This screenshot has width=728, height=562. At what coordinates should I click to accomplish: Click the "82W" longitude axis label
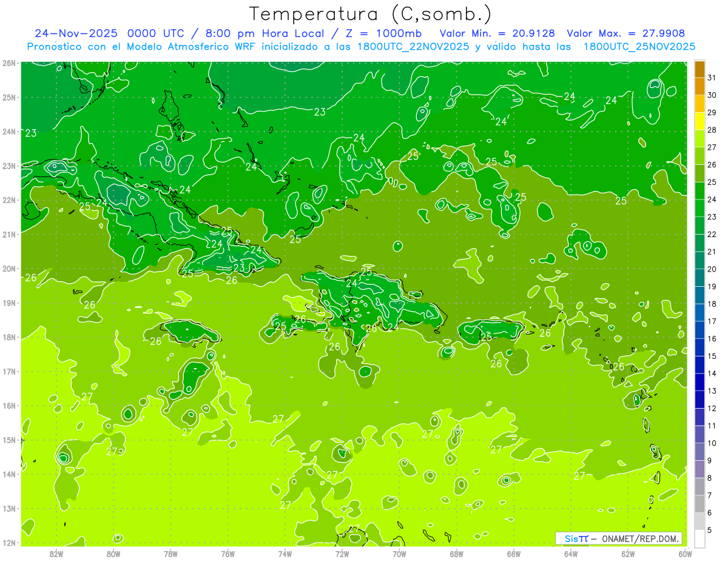tap(56, 554)
